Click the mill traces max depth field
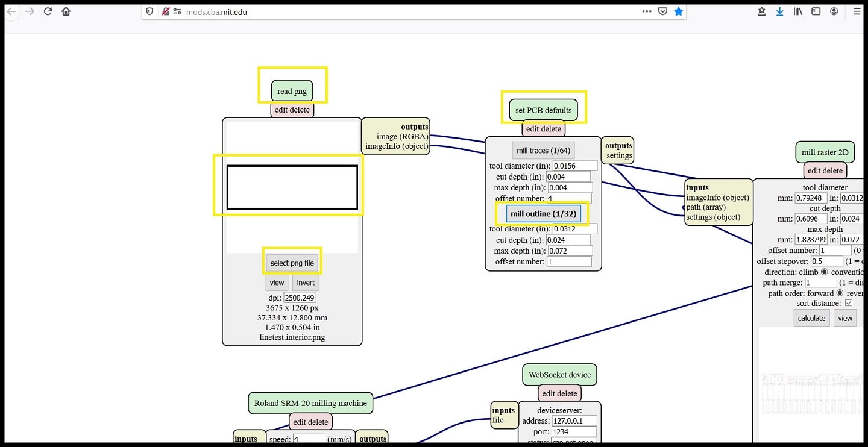Viewport: 868px width, 447px height. pos(570,188)
